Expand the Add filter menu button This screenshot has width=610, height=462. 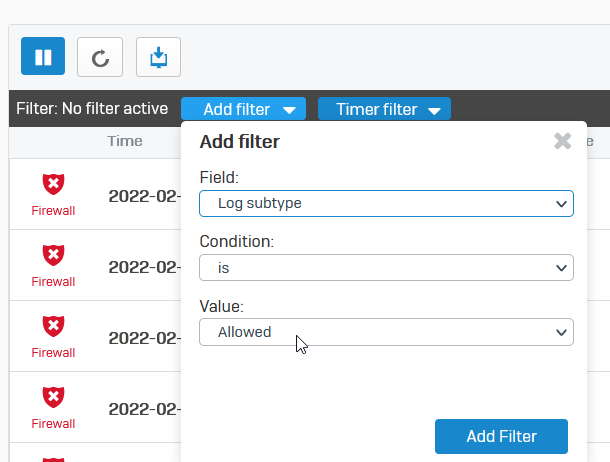(244, 109)
